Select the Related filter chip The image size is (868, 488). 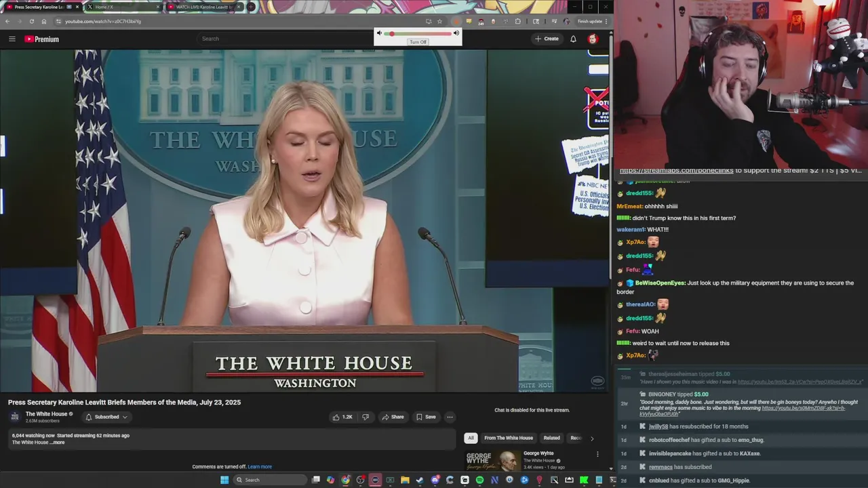click(x=551, y=438)
